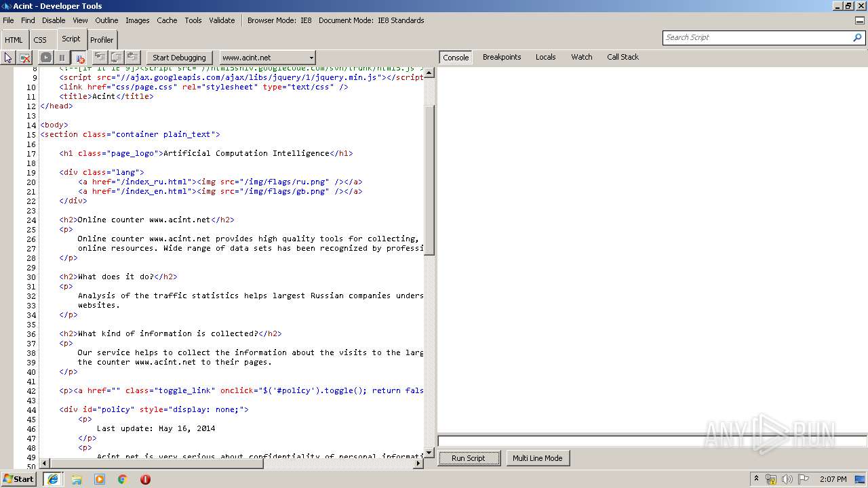Click the Search Script magnifier icon
The height and width of the screenshot is (488, 868).
point(858,38)
